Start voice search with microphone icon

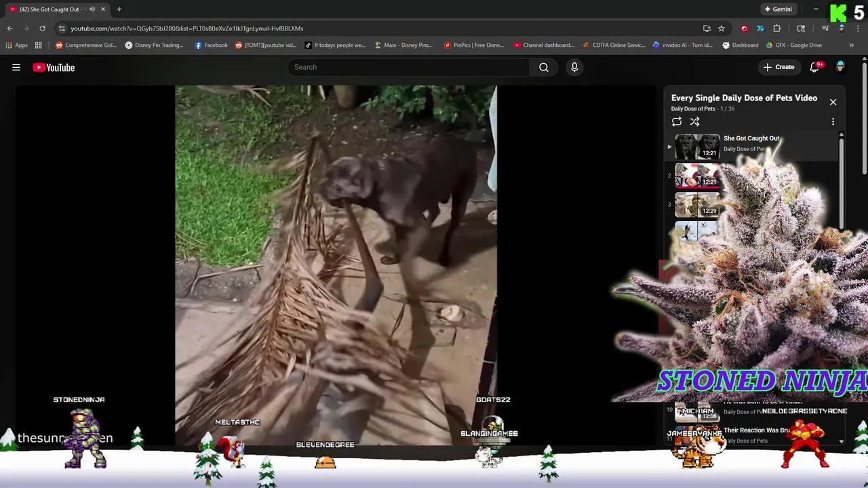click(574, 67)
